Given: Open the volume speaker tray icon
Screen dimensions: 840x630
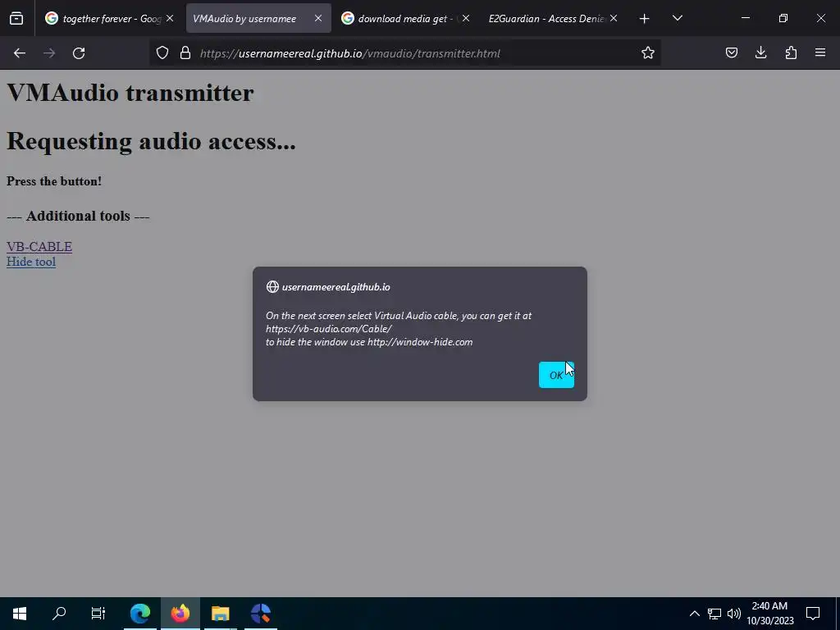Looking at the screenshot, I should pyautogui.click(x=734, y=614).
